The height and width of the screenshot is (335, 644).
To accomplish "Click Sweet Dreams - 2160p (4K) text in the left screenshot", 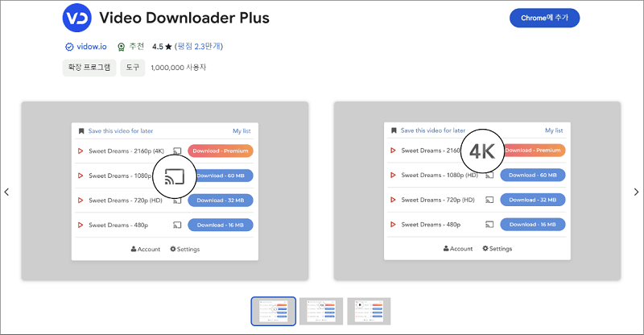I will click(126, 151).
